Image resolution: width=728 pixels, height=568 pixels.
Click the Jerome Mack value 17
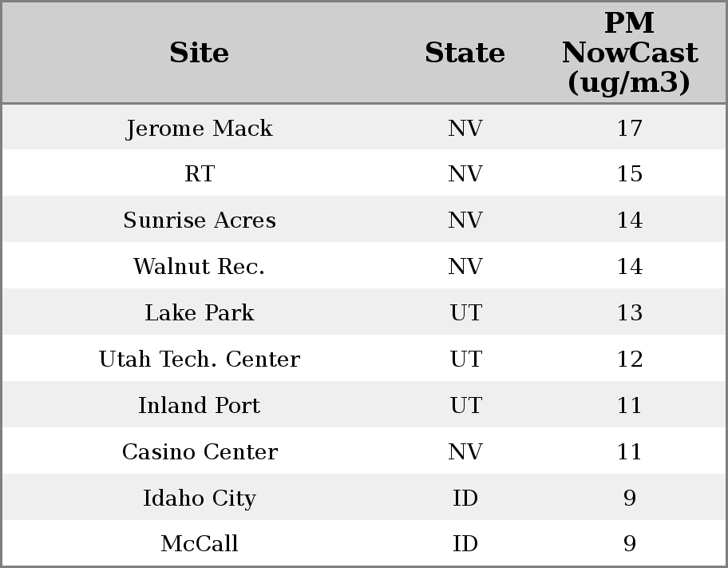[x=629, y=128]
